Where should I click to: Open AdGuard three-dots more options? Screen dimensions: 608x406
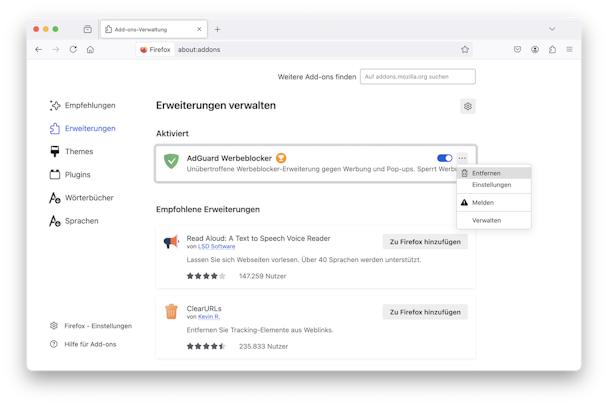coord(462,158)
